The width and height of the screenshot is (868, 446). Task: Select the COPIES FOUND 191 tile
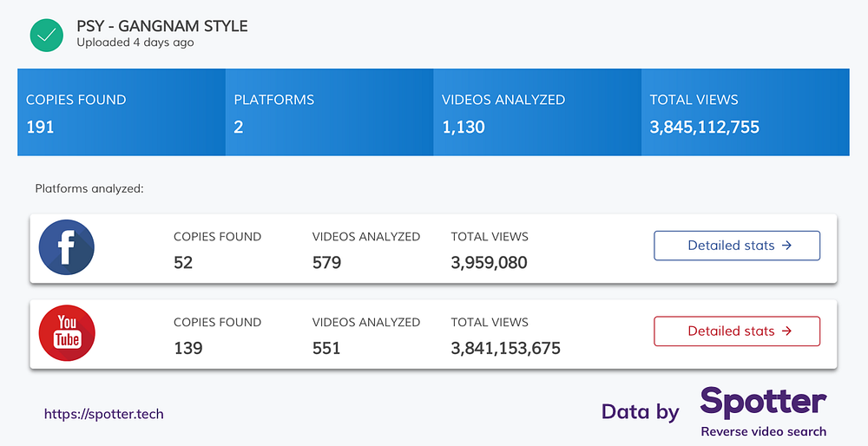point(122,112)
